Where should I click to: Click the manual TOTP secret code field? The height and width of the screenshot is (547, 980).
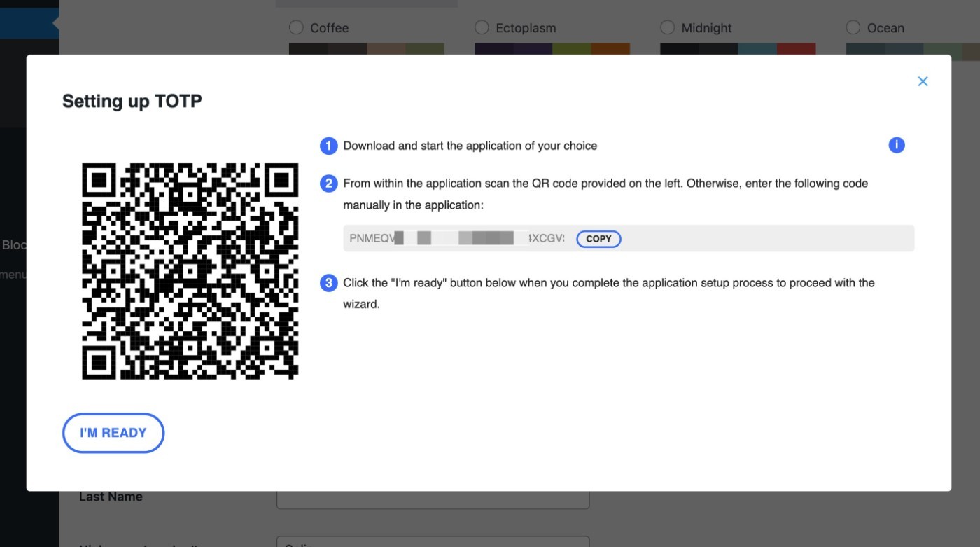629,238
